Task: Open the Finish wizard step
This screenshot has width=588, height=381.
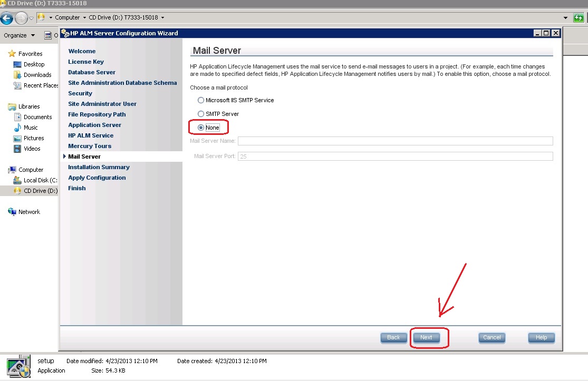Action: (x=77, y=188)
